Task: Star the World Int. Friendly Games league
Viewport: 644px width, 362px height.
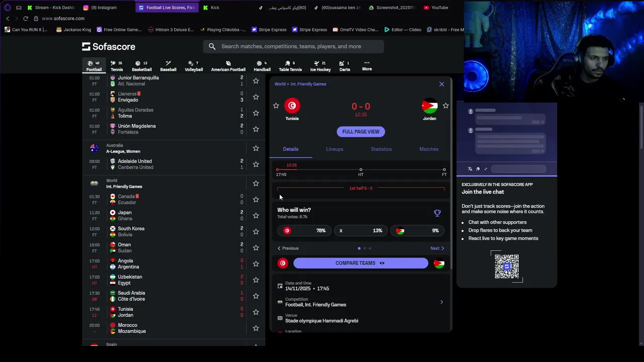Action: [x=256, y=184]
